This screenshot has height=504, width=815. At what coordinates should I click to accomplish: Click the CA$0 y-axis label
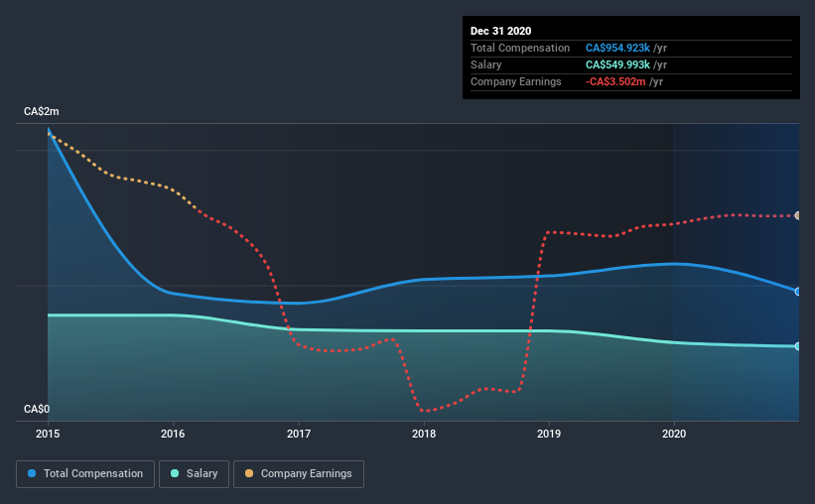(37, 410)
